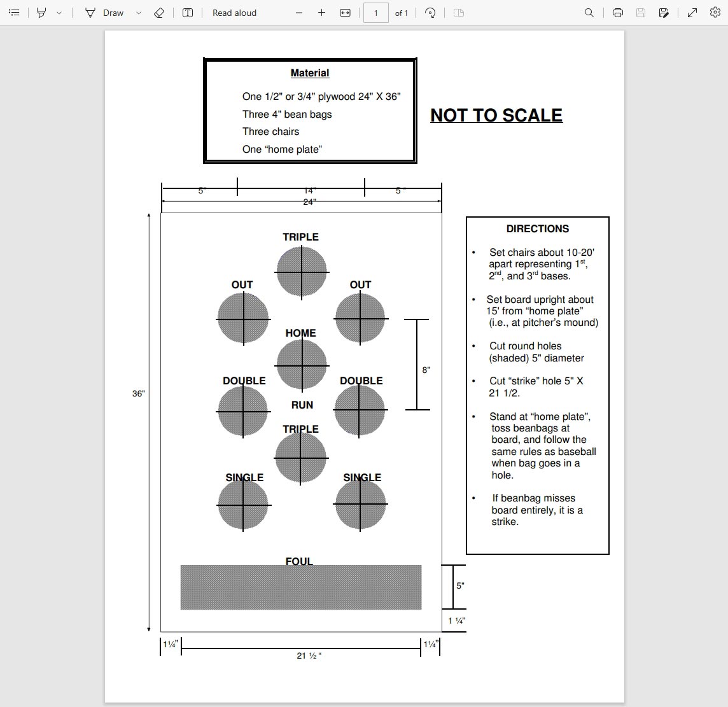The width and height of the screenshot is (728, 707).
Task: Zoom in with the plus button
Action: (x=322, y=13)
